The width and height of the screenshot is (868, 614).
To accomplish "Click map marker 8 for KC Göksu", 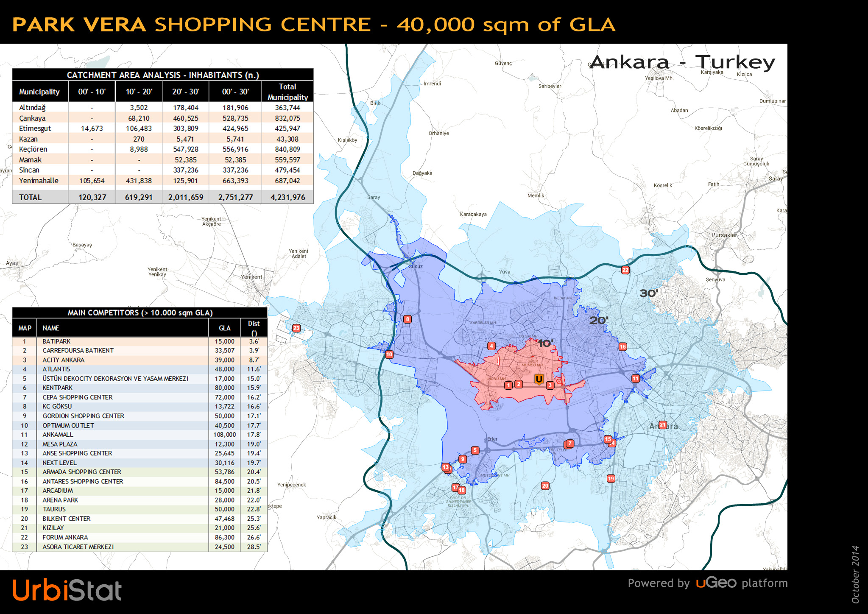I will (407, 319).
